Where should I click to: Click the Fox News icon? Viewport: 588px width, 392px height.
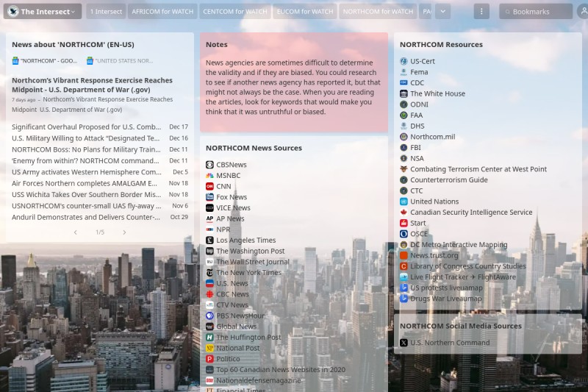209,197
